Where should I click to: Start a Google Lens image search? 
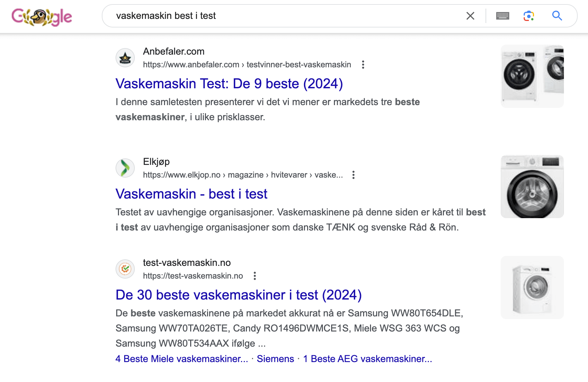pos(529,16)
